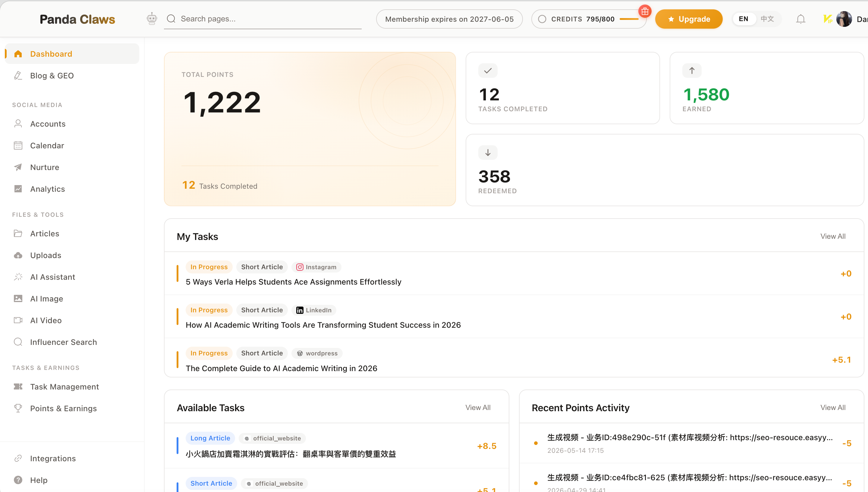
Task: Switch language to EN
Action: (x=743, y=19)
